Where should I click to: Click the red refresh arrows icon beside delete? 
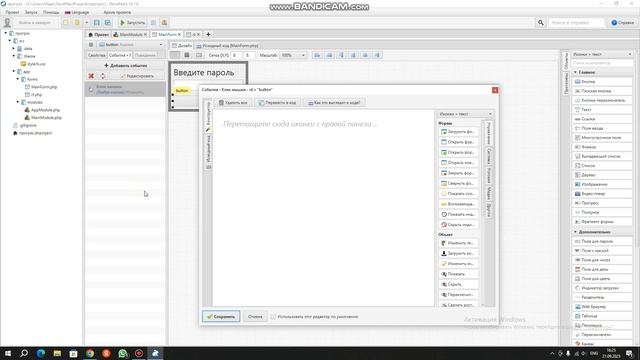(103, 76)
